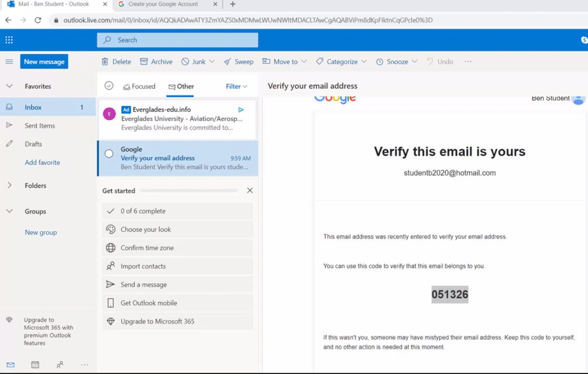Switch to the Focused tab
Image resolution: width=588 pixels, height=374 pixels.
tap(139, 86)
